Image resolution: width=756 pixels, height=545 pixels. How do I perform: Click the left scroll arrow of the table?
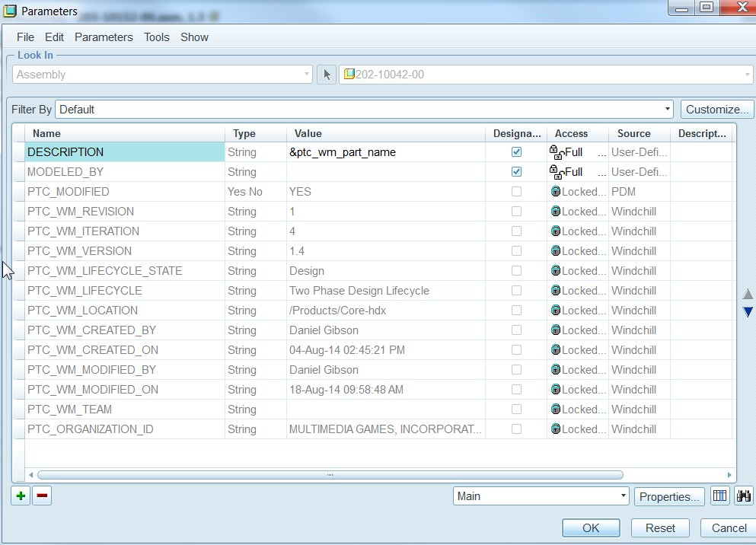(31, 475)
